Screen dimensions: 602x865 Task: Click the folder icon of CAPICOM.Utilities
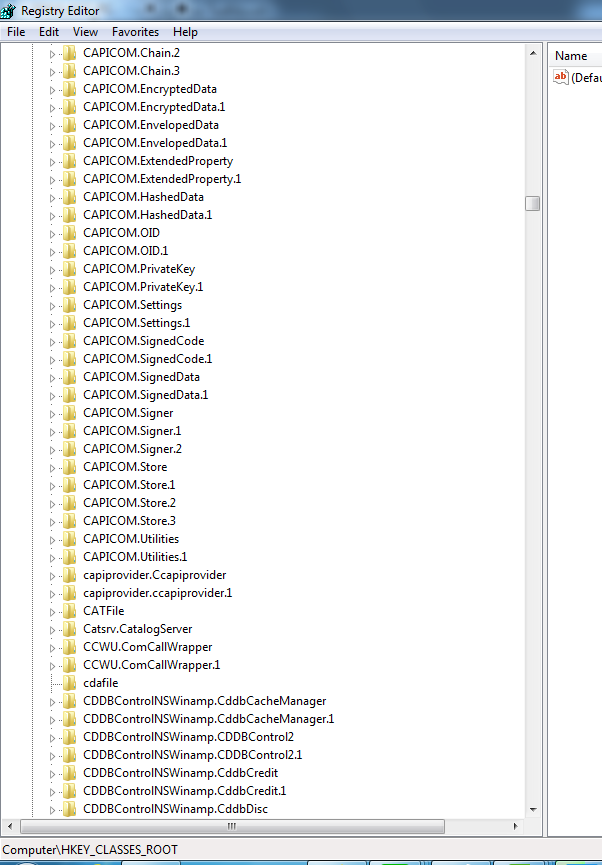tap(69, 539)
